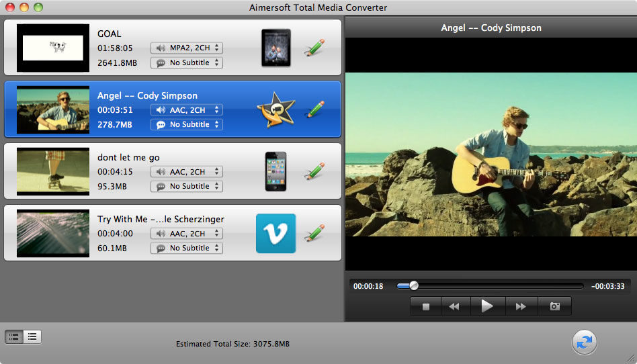This screenshot has height=364, width=637.
Task: Change iPhone output format for dont let me go
Action: (x=276, y=171)
